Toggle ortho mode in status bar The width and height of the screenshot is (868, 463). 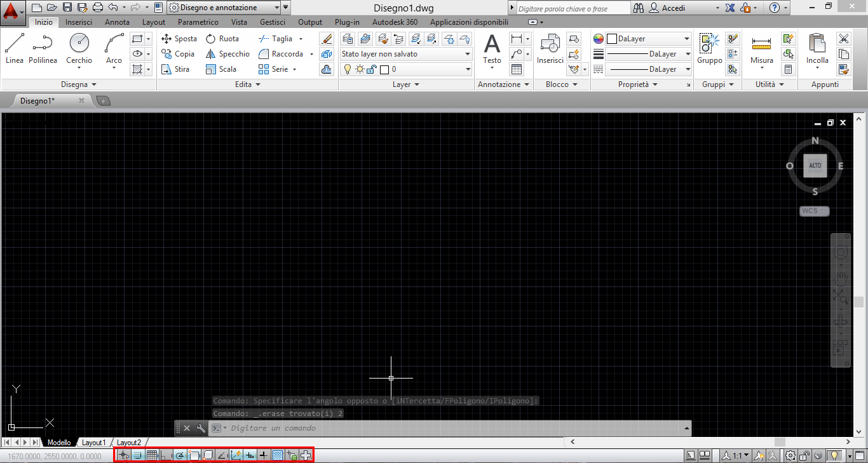coord(166,455)
